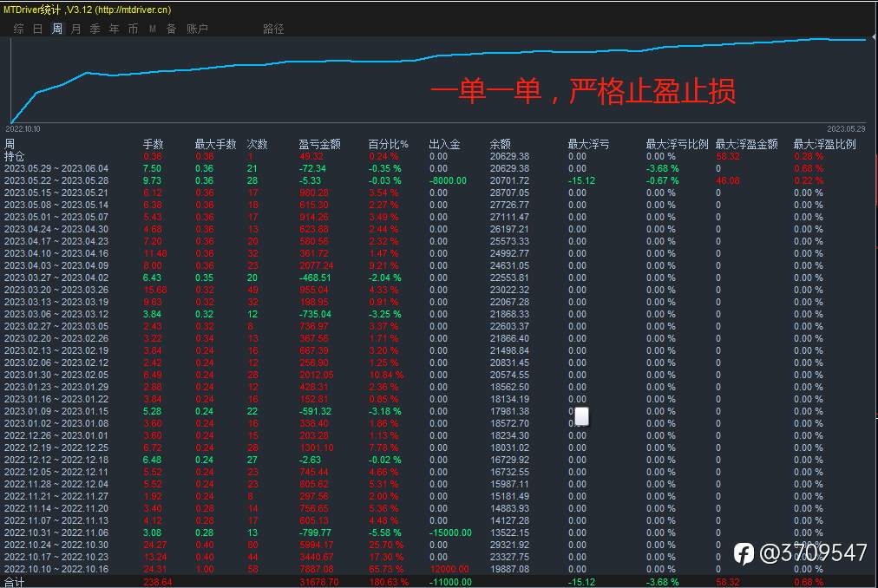The height and width of the screenshot is (588, 878).
Task: Click the -72.34 profit cell
Action: click(x=312, y=168)
